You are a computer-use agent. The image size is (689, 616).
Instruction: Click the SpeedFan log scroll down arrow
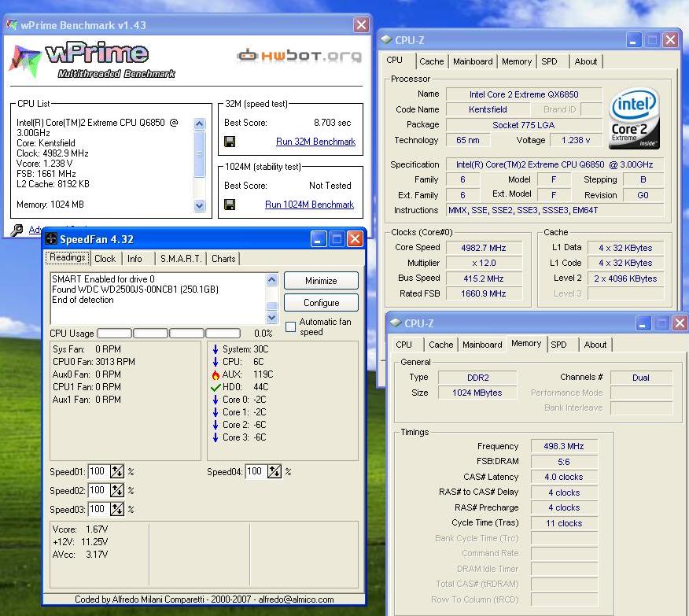272,317
